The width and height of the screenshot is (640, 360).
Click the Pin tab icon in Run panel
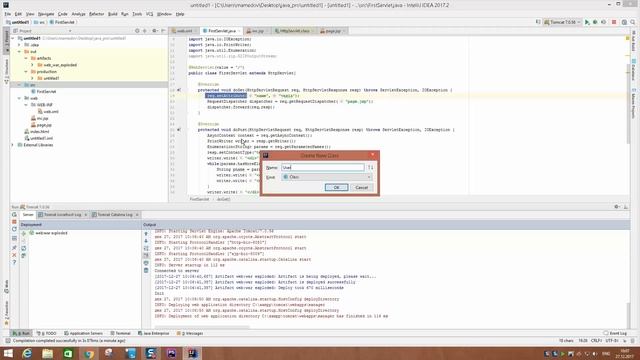coord(14,247)
